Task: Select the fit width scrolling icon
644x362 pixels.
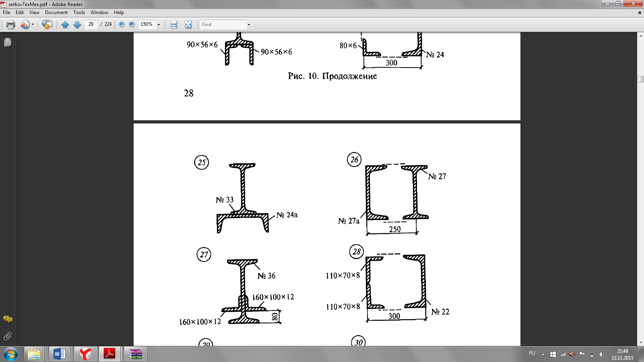Action: coord(173,25)
